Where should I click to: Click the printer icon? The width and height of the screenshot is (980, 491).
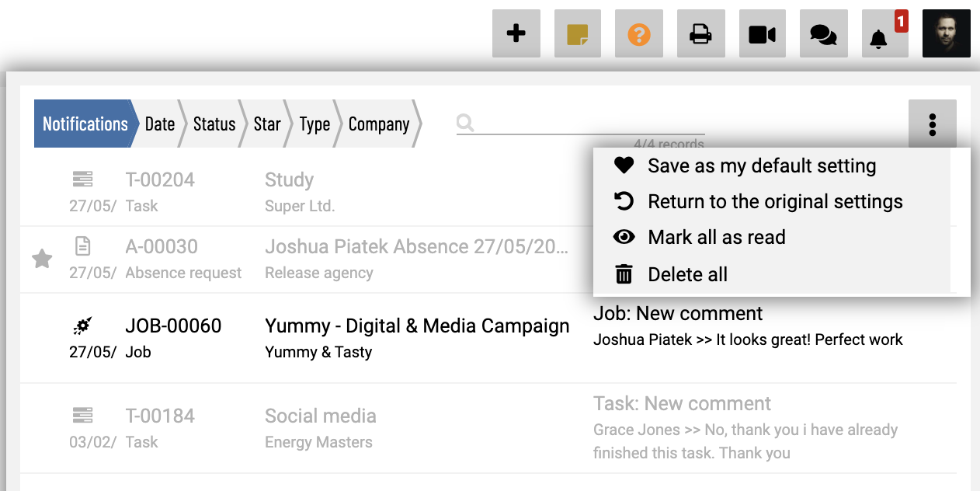pos(700,33)
